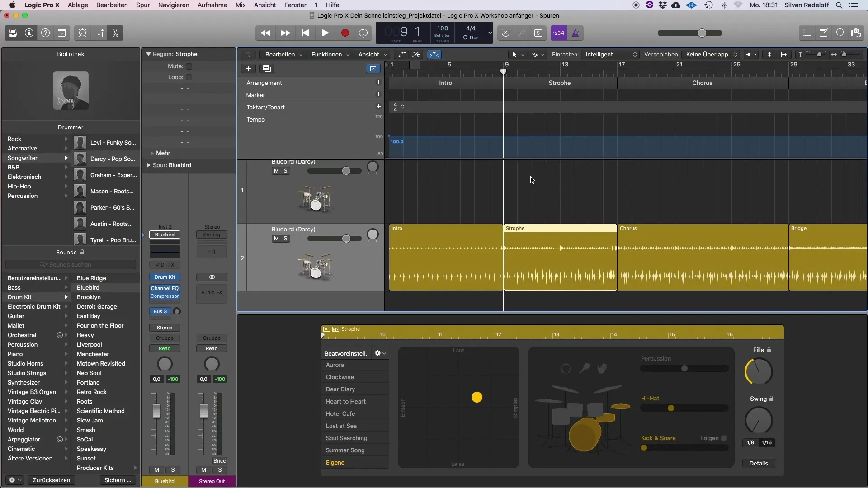Screen dimensions: 868x488
Task: Open Smart Controls dial icon
Action: 82,33
